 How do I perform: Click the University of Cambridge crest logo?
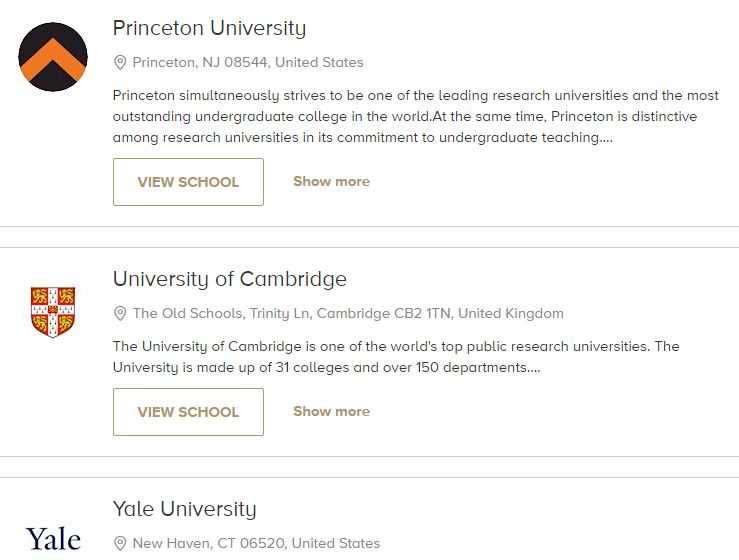click(53, 312)
